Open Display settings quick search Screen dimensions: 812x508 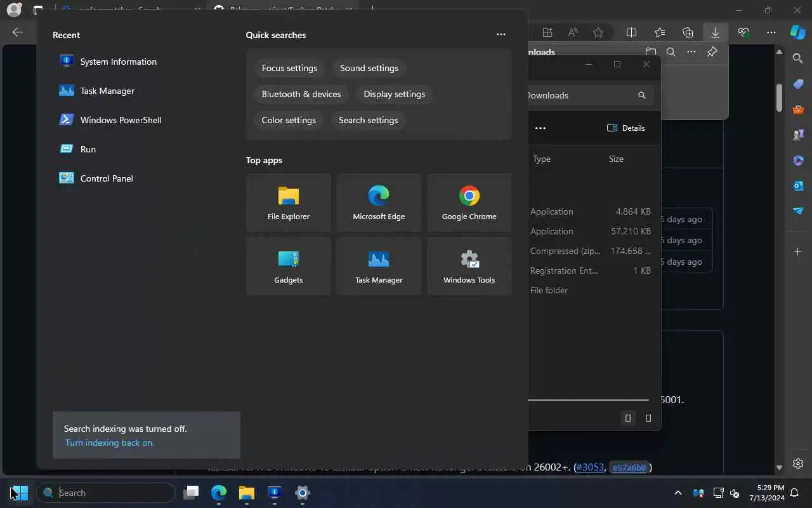pyautogui.click(x=395, y=94)
